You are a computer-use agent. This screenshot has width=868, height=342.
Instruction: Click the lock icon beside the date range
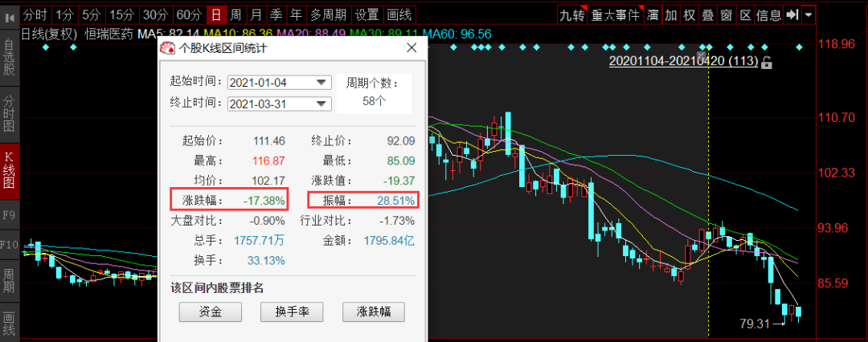(767, 63)
